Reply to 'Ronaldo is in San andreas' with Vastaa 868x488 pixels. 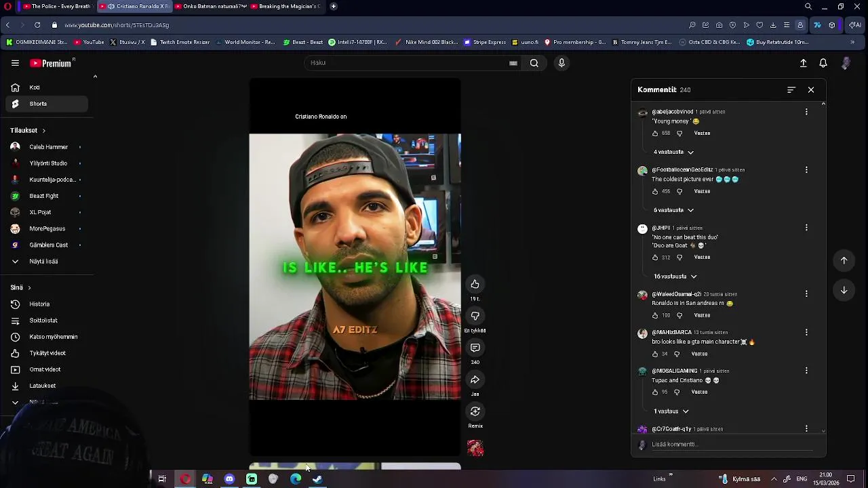[702, 315]
